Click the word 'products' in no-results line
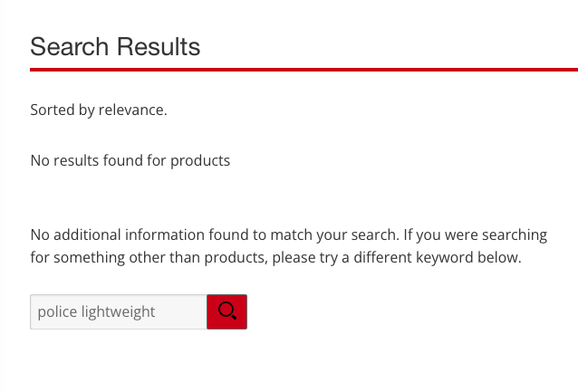This screenshot has width=578, height=392. point(200,160)
